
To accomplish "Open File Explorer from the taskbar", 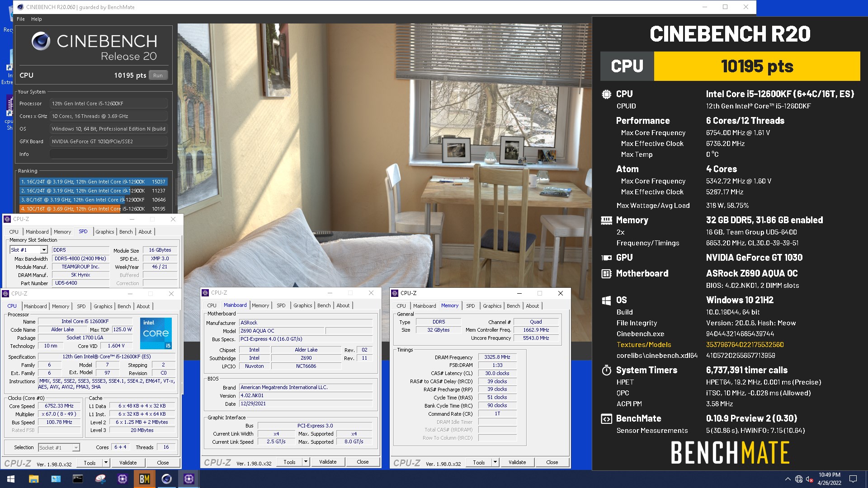I will pyautogui.click(x=33, y=479).
